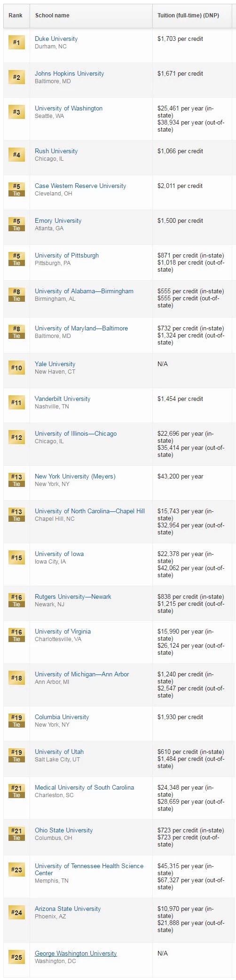The width and height of the screenshot is (236, 980).
Task: Click the #4 rank badge for Rush University
Action: [16, 155]
